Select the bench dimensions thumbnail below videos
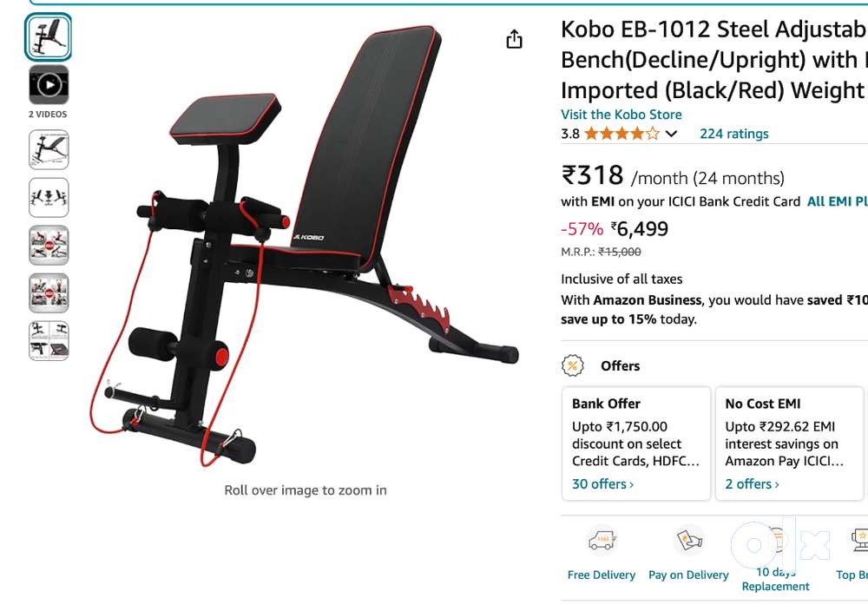Screen dimensions: 868x611 pyautogui.click(x=49, y=149)
